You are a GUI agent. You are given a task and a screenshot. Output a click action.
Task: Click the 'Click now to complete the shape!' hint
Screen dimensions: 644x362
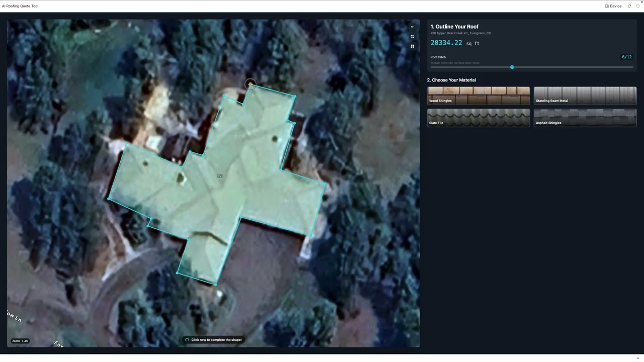[213, 340]
